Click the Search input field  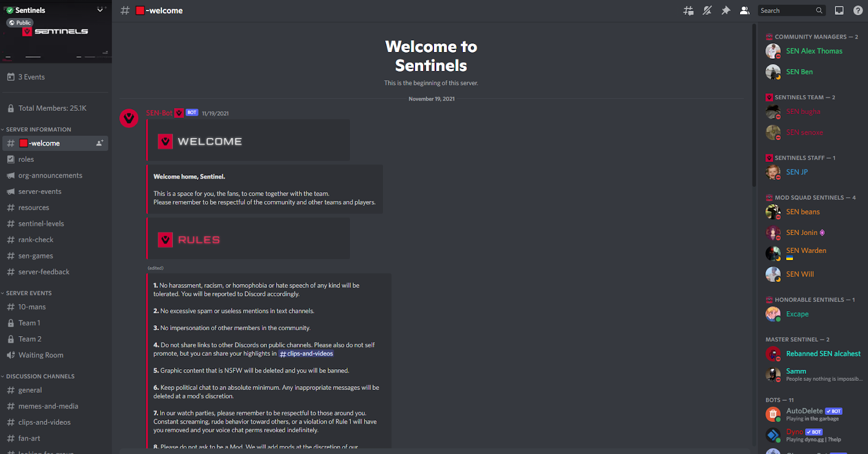click(791, 10)
